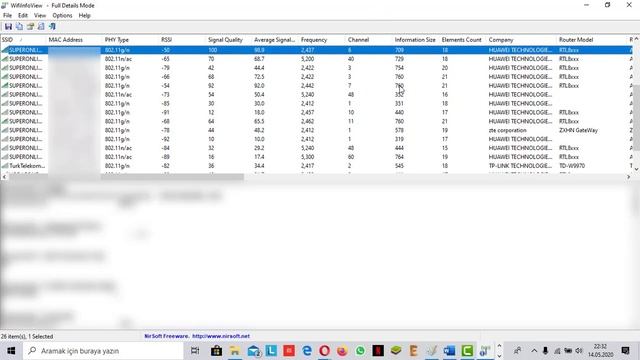
Task: Click signal icon of the TurkTelekom row
Action: click(5, 166)
